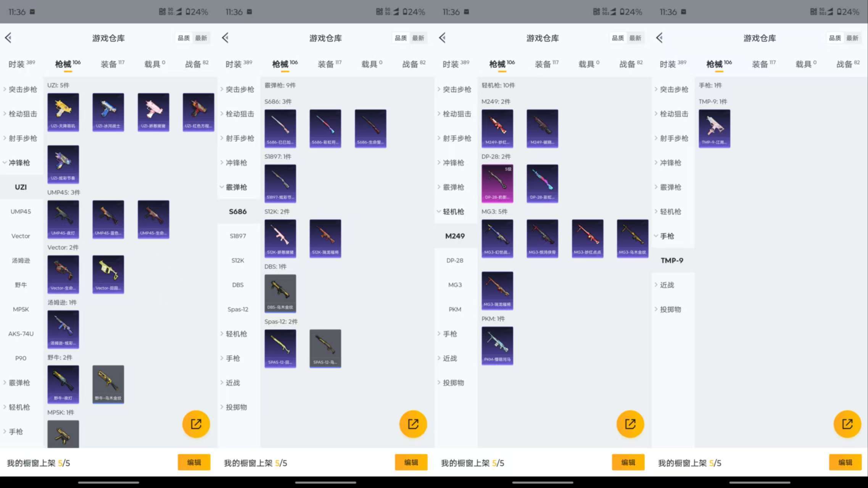The width and height of the screenshot is (868, 488).
Task: Open the UZI-红色方程 red skin
Action: (x=198, y=112)
